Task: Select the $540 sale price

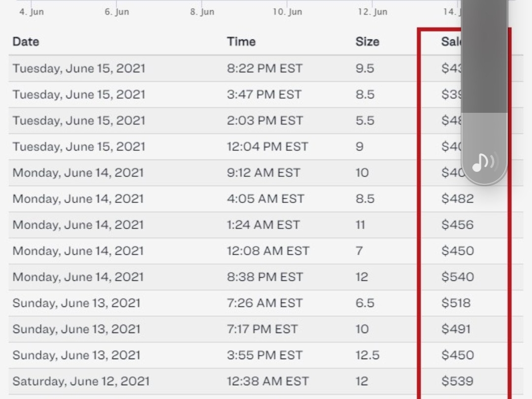Action: pos(458,277)
